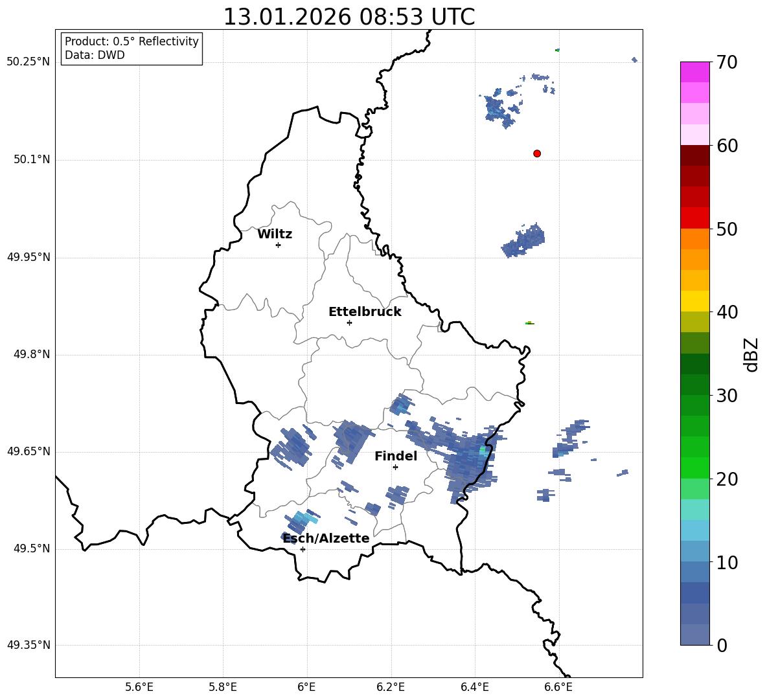Click the 20 colorbar tick label
Viewport: 767px width, 700px height.
[727, 479]
